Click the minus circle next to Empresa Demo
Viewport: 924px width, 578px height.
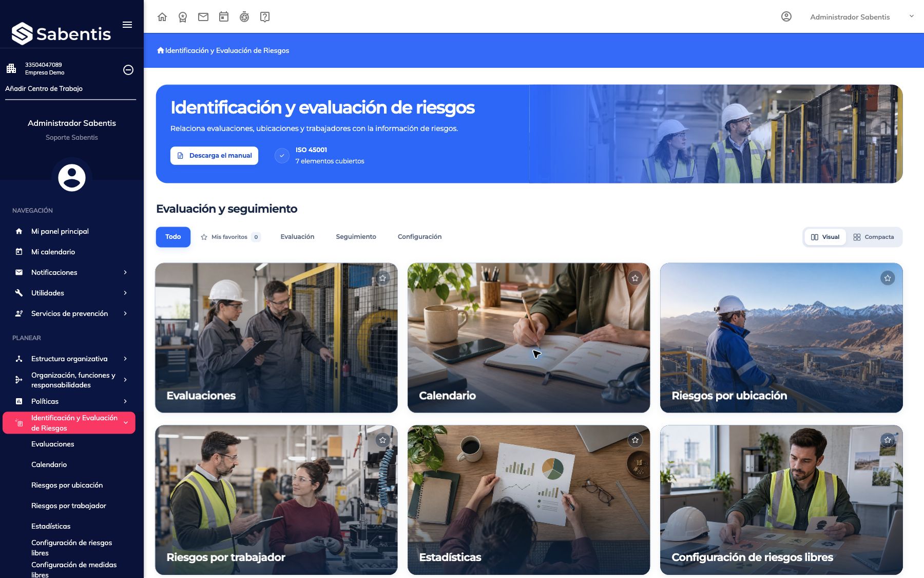(x=128, y=70)
